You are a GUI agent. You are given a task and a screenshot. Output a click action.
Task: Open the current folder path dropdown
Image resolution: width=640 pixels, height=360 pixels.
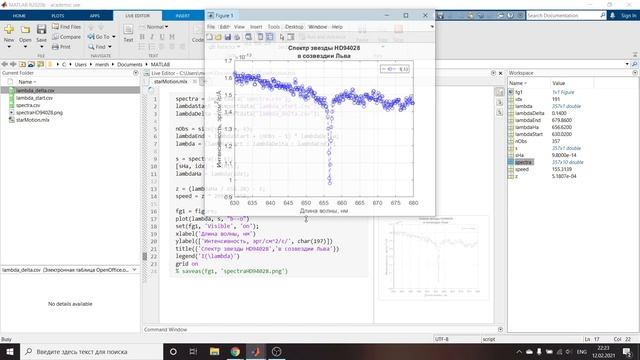click(627, 64)
